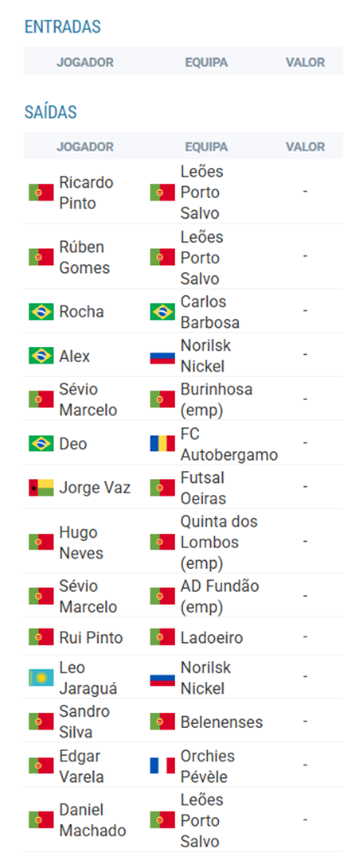The height and width of the screenshot is (868, 363).
Task: Open player Edgar Varela
Action: point(81,766)
